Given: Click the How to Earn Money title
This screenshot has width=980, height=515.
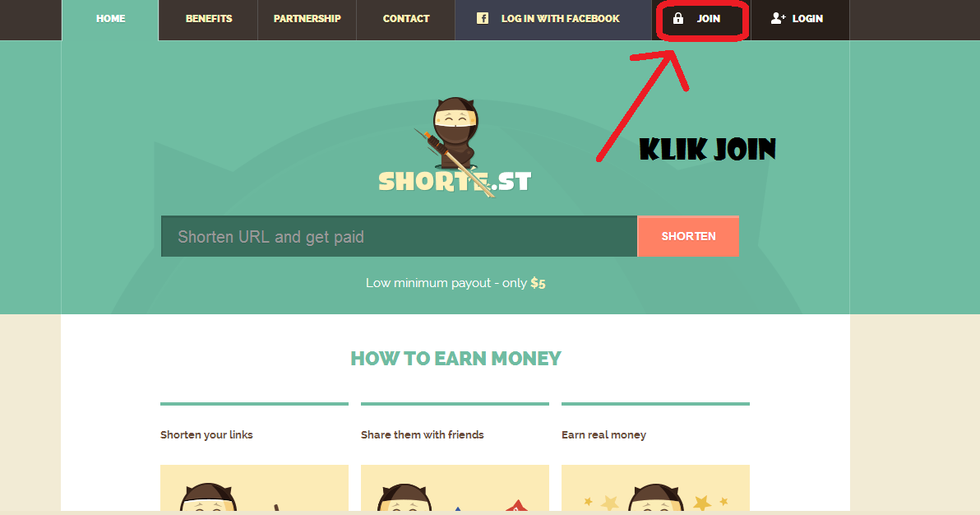Looking at the screenshot, I should coord(455,359).
